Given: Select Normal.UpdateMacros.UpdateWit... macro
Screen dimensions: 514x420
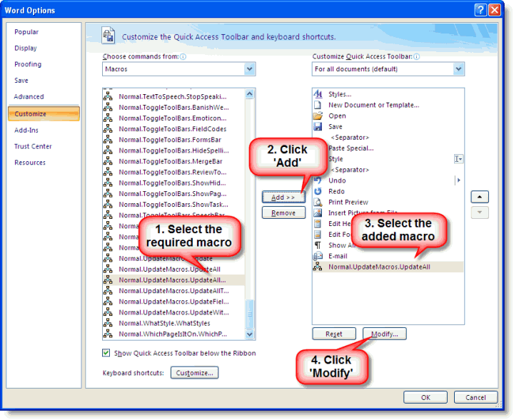Looking at the screenshot, I should coord(174,312).
